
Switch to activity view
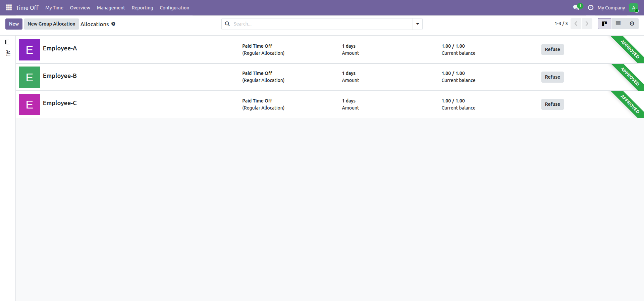[x=632, y=24]
